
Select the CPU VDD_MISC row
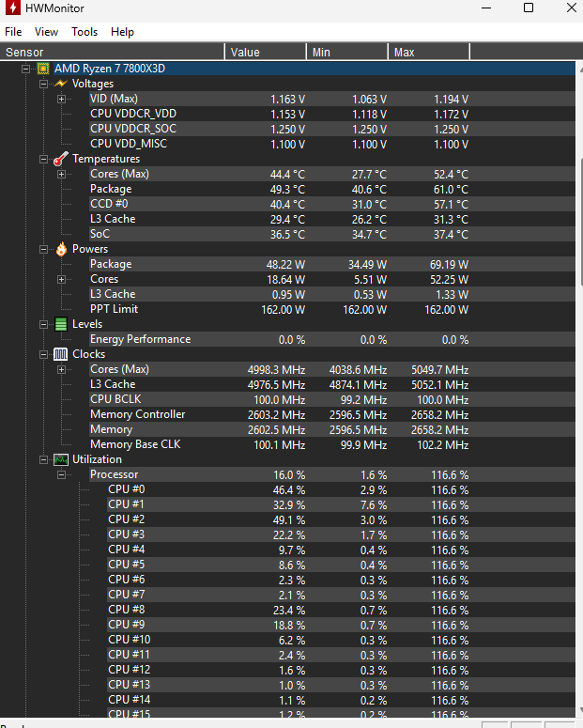[x=332, y=144]
